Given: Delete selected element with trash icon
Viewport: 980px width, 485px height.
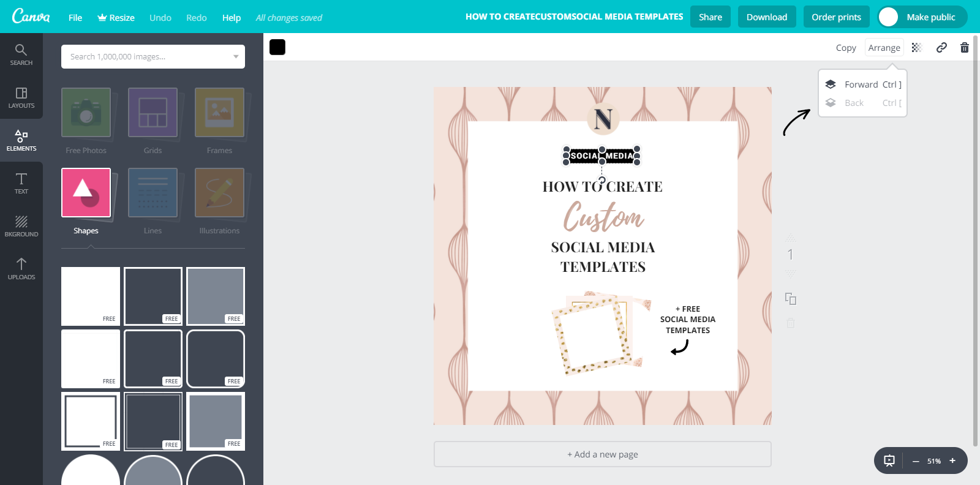Looking at the screenshot, I should [964, 48].
